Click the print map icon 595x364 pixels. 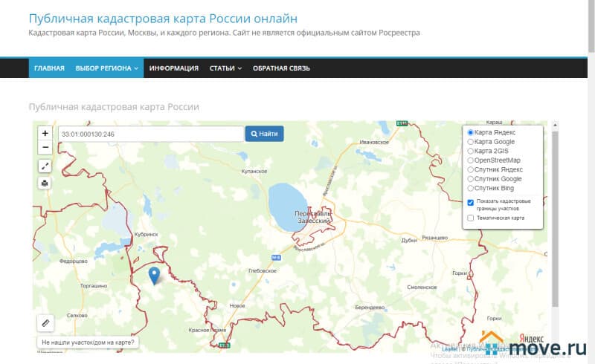45,183
